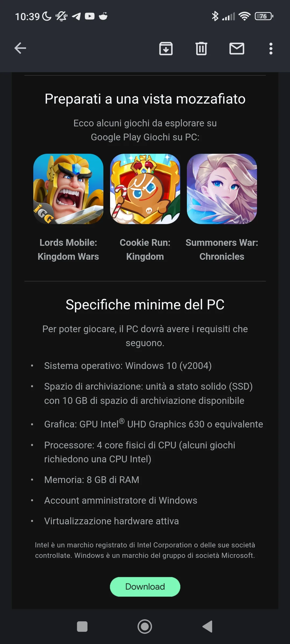Tap the Android recent apps square button

coord(82,627)
